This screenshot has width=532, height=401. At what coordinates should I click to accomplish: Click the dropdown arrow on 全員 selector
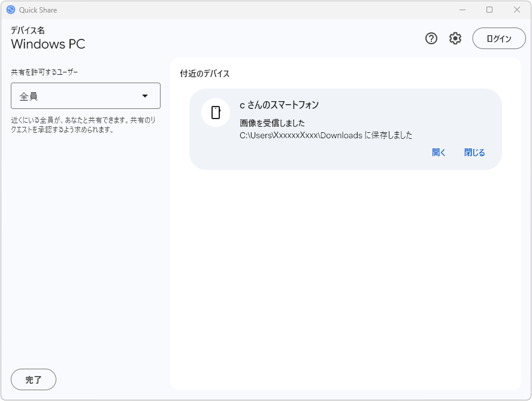tap(146, 96)
